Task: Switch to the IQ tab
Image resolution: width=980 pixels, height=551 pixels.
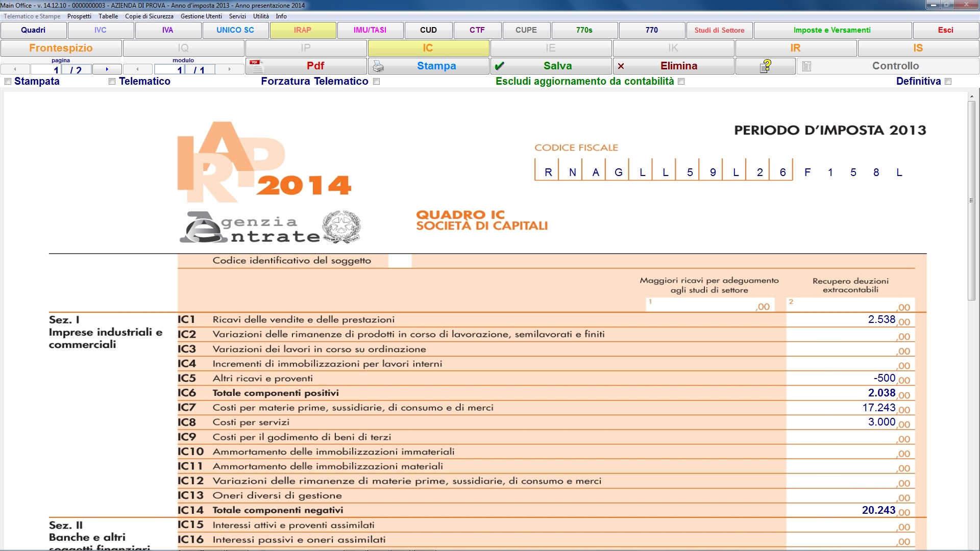Action: point(183,48)
